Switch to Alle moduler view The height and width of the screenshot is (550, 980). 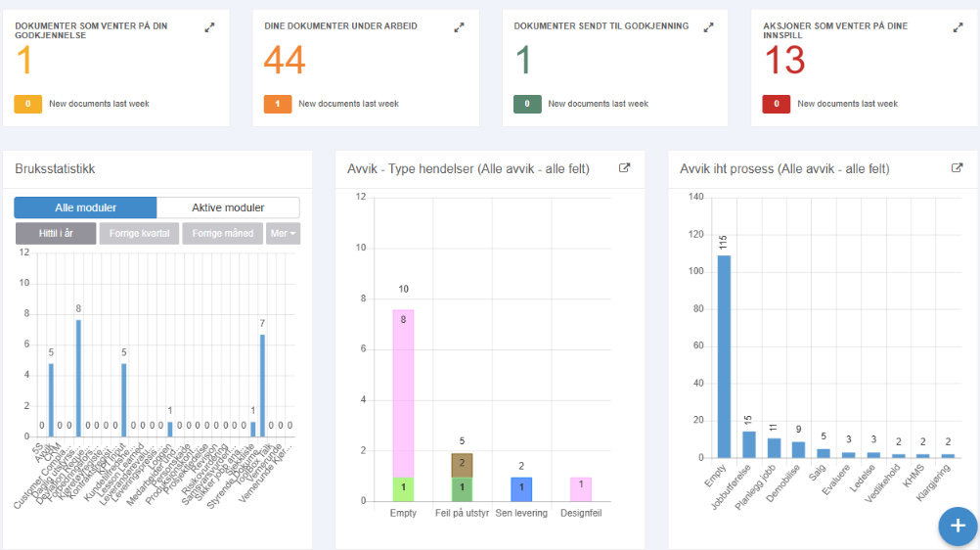click(x=86, y=207)
